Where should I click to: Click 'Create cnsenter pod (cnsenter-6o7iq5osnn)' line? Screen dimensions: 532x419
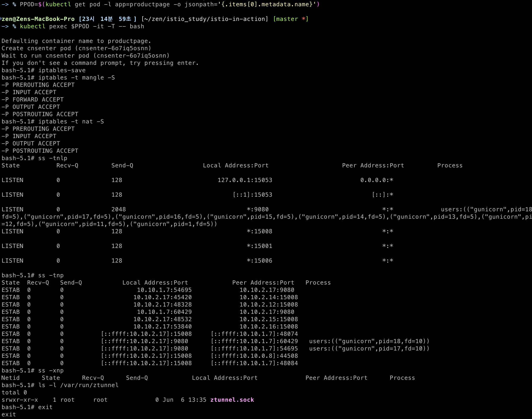[x=76, y=48]
